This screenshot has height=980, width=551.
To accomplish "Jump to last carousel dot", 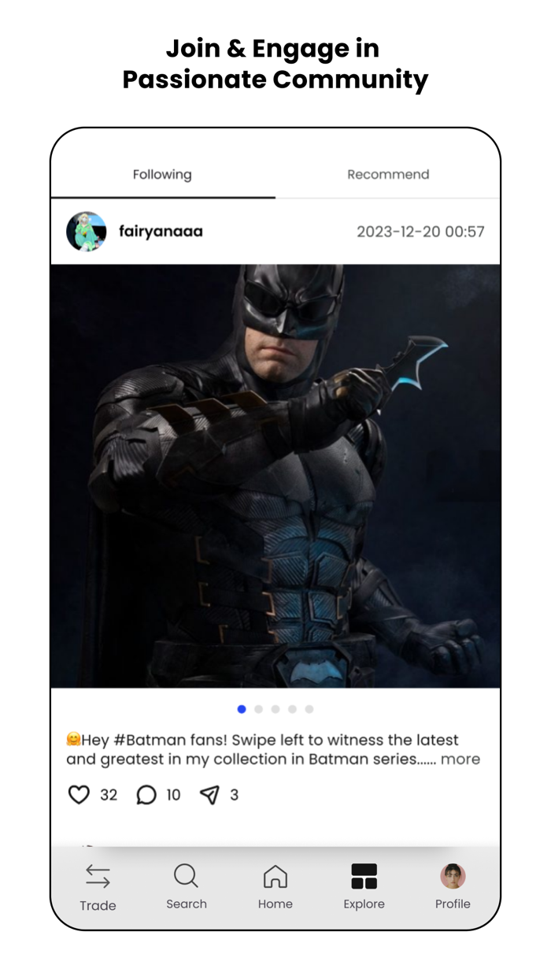I will pos(309,709).
